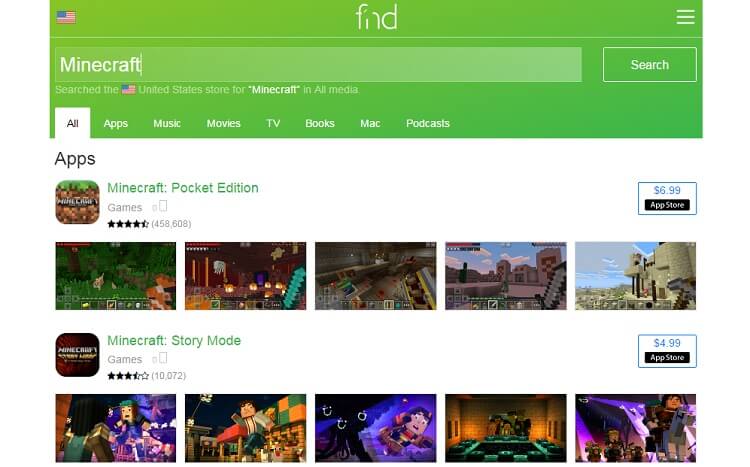Image resolution: width=750 pixels, height=467 pixels.
Task: Click the Apps section heading
Action: tap(75, 159)
